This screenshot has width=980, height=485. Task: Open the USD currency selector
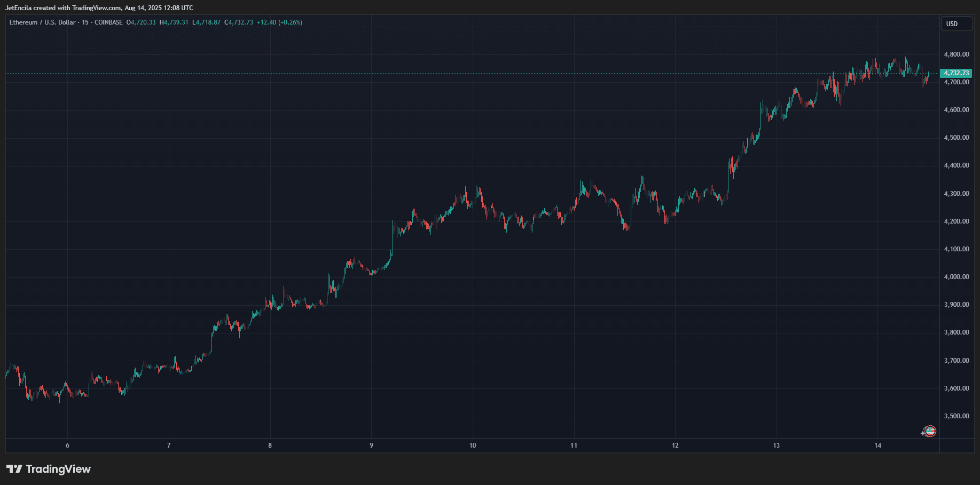957,23
